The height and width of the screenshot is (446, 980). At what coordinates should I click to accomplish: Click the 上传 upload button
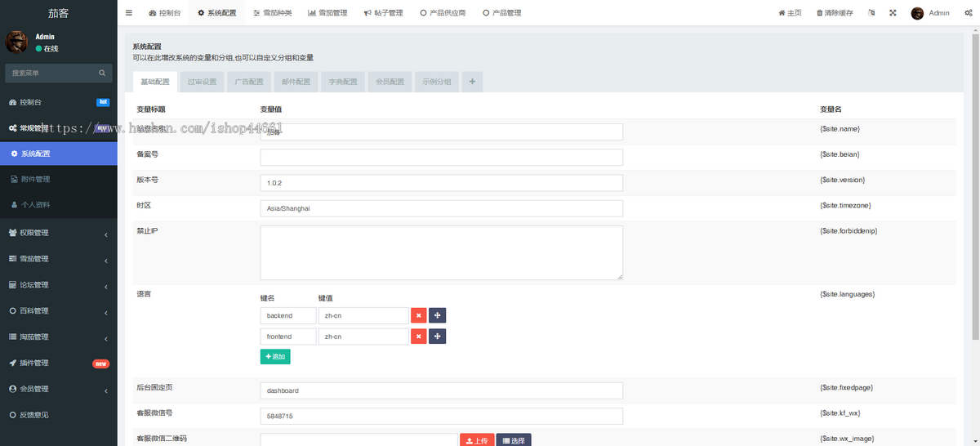click(x=476, y=440)
